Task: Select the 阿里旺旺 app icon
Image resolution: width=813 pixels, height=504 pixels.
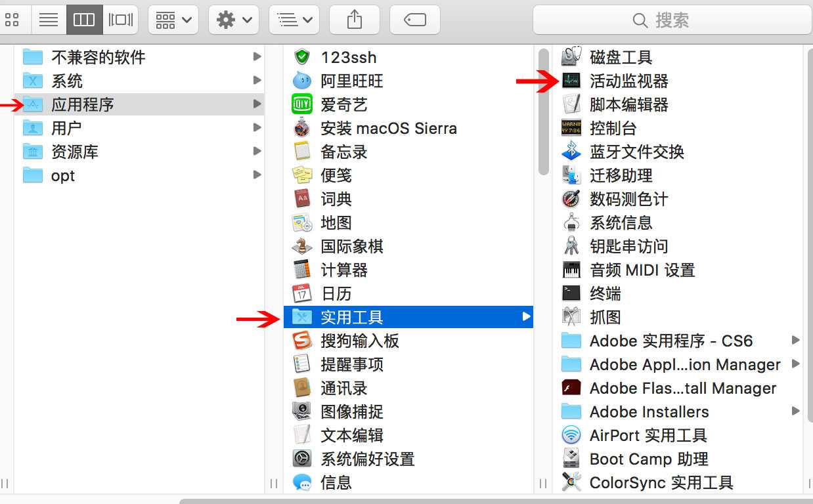Action: [x=302, y=81]
